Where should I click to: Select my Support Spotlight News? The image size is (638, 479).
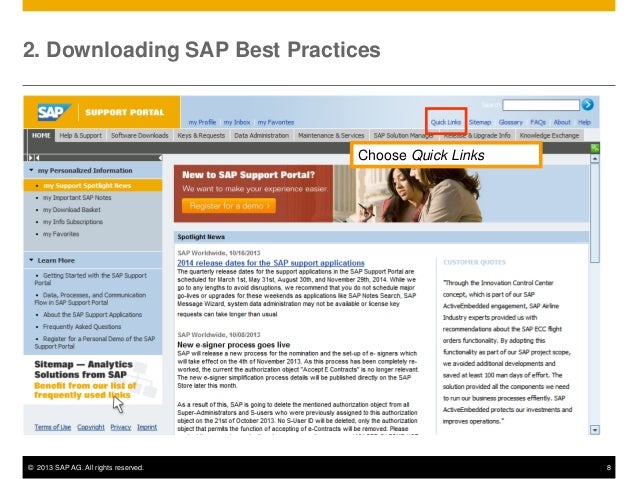93,186
